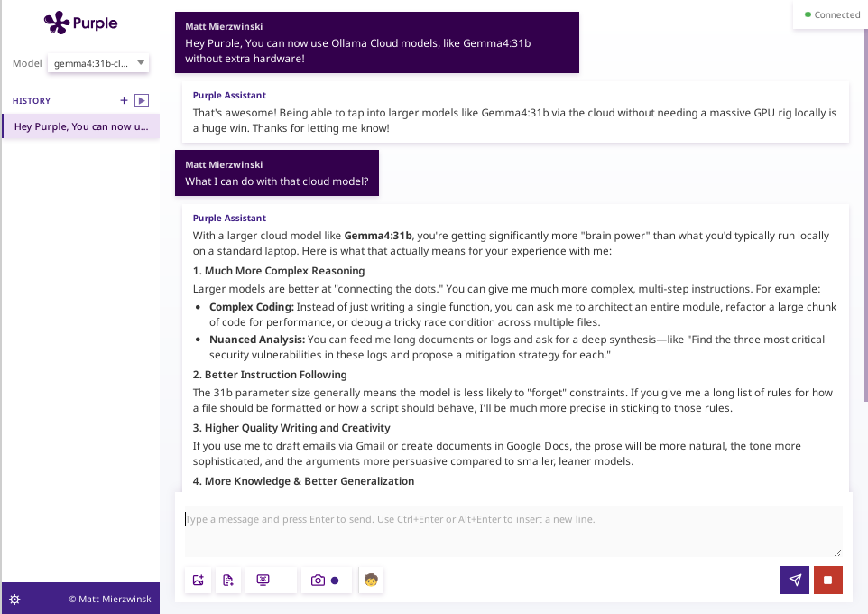Viewport: 868px width, 614px height.
Task: Click the first 'Purple Assistant' reply header
Action: coord(229,96)
